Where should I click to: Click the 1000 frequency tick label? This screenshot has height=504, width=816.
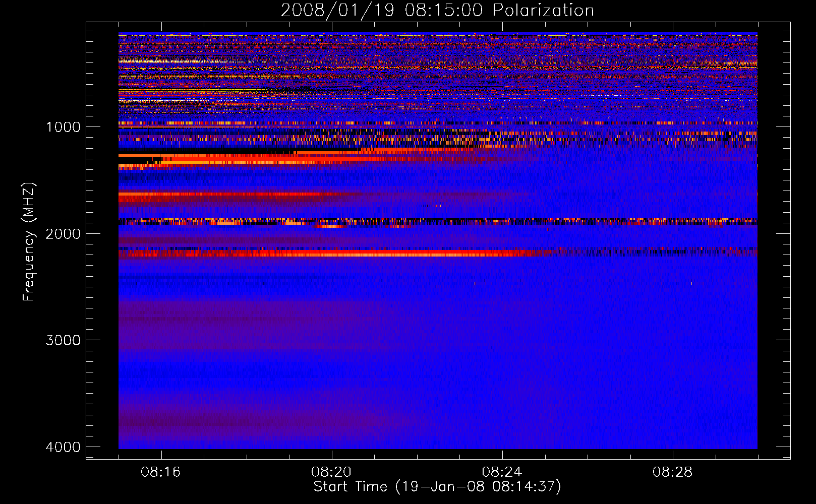click(x=63, y=127)
